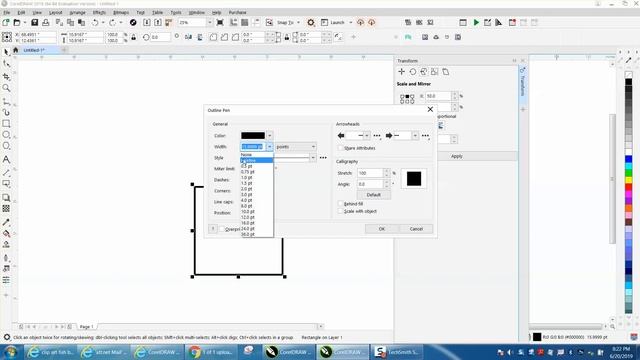Select the Shape tool
This screenshot has height=360, width=640.
tap(6, 64)
